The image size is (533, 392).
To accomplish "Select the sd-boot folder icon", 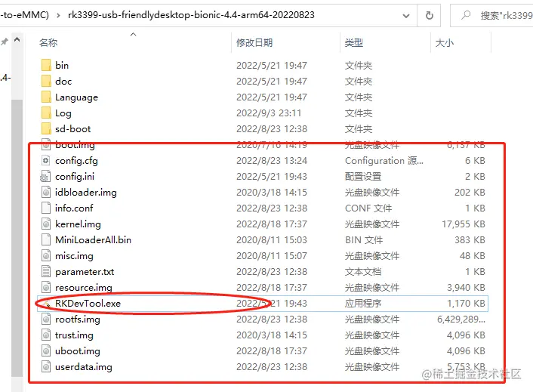I will 46,128.
